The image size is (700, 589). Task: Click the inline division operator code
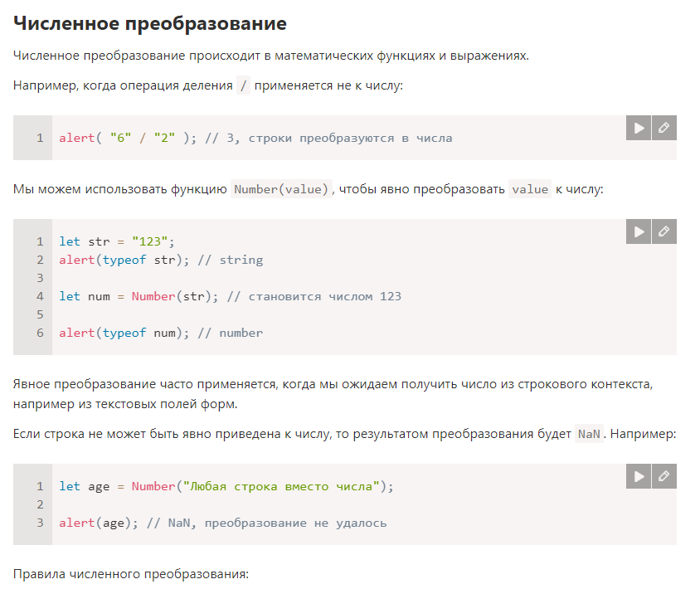click(243, 85)
